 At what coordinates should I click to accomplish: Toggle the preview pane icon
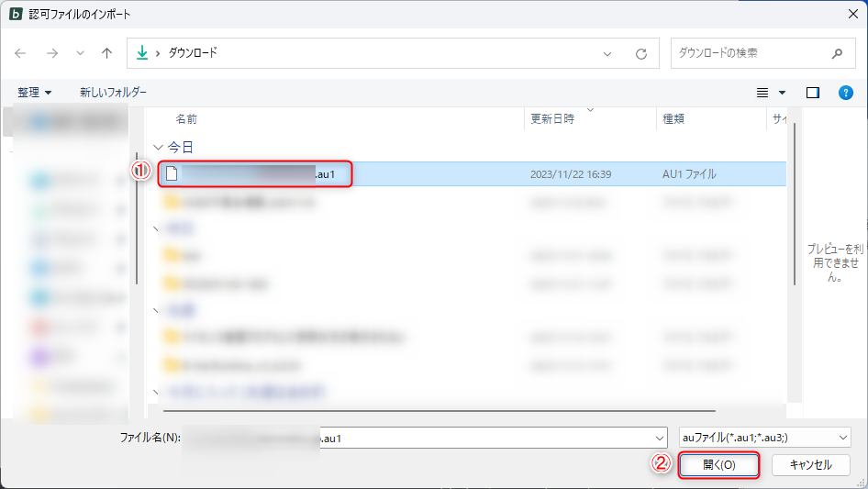click(x=812, y=93)
